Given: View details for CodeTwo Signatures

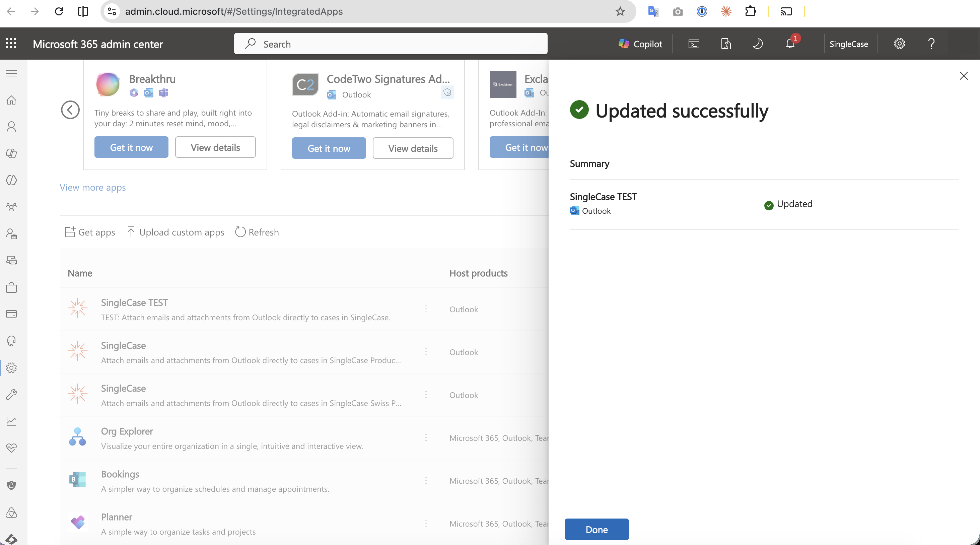Looking at the screenshot, I should pos(413,148).
